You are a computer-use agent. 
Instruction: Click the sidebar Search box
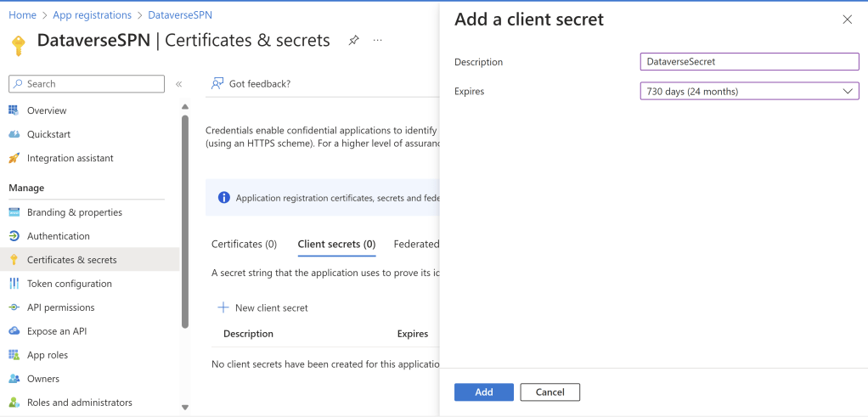pos(87,84)
